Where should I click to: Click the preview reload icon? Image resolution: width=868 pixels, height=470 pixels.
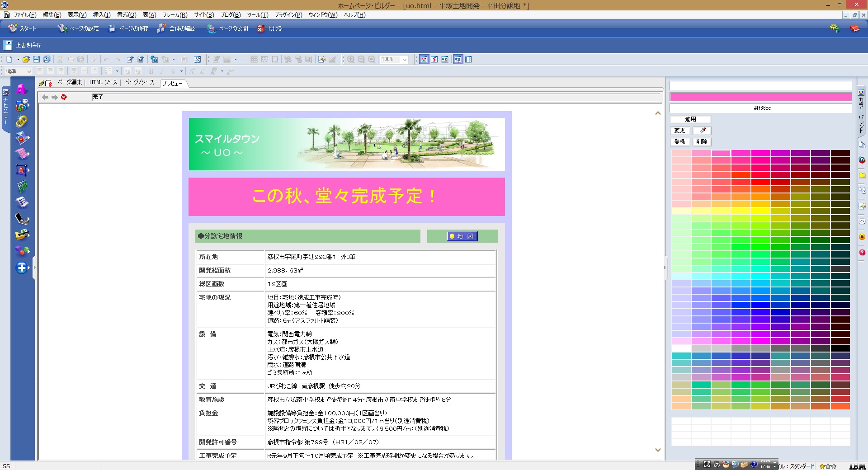pos(64,97)
